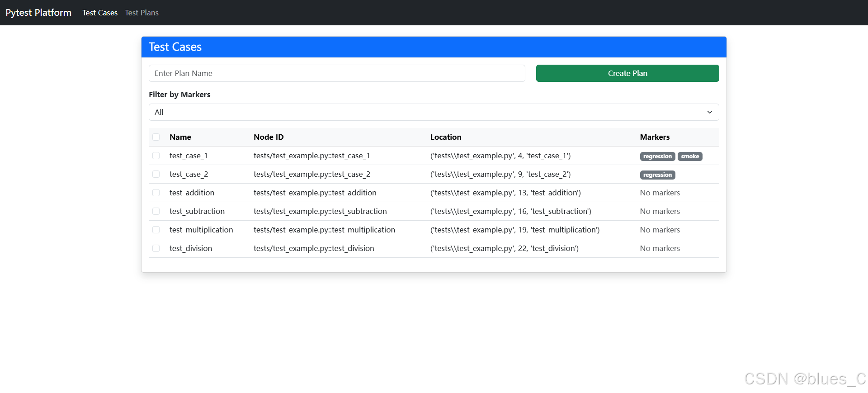Click the location cell ending 19, 'test_multiplication')
The height and width of the screenshot is (393, 868).
(515, 230)
